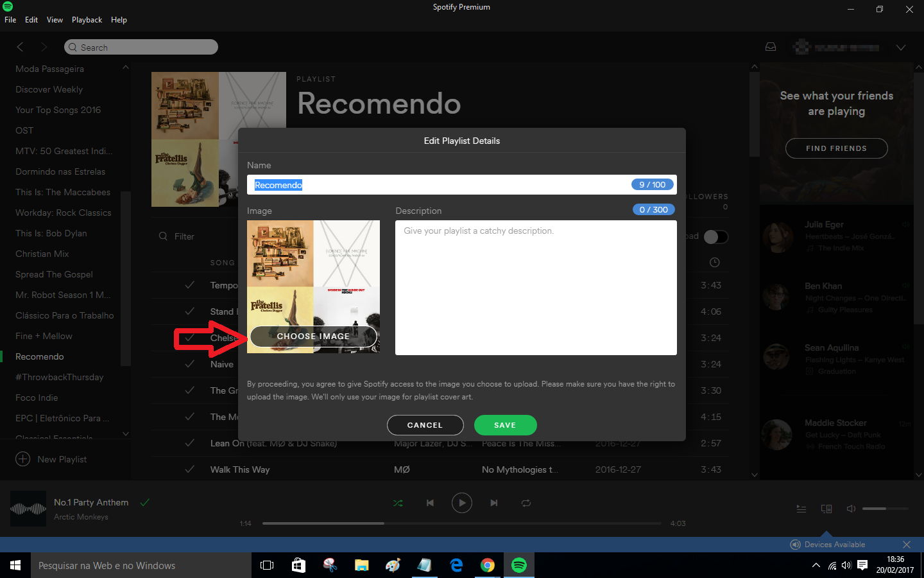The image size is (924, 578).
Task: Open Arctic Monkeys artist link
Action: coord(81,517)
